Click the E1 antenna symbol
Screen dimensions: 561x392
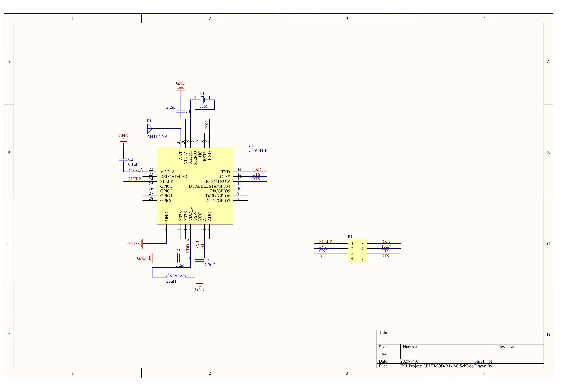[x=150, y=128]
